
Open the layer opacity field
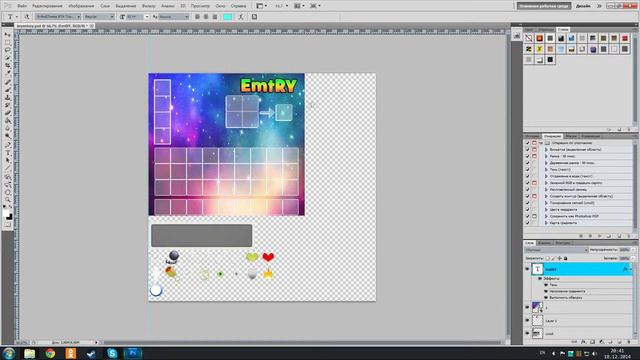point(624,249)
